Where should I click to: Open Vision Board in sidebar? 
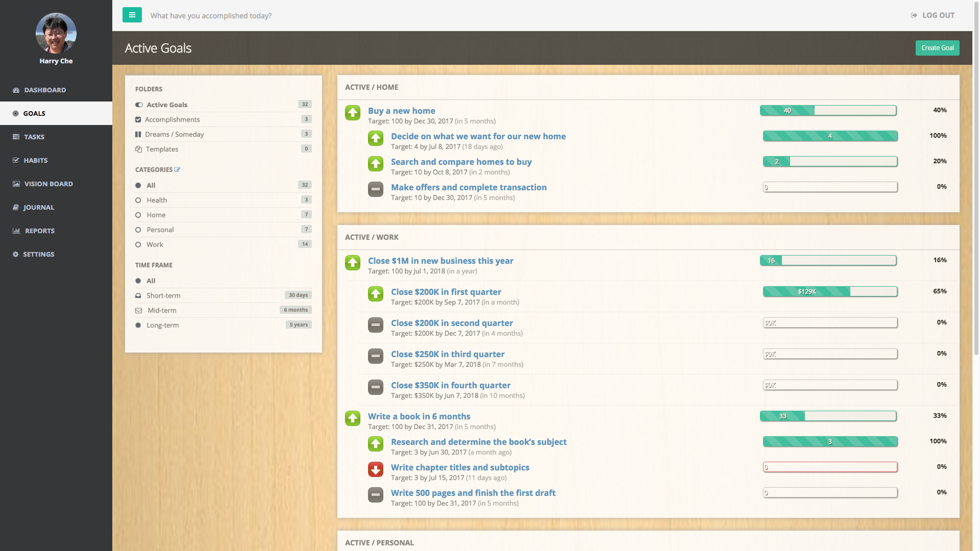click(48, 184)
